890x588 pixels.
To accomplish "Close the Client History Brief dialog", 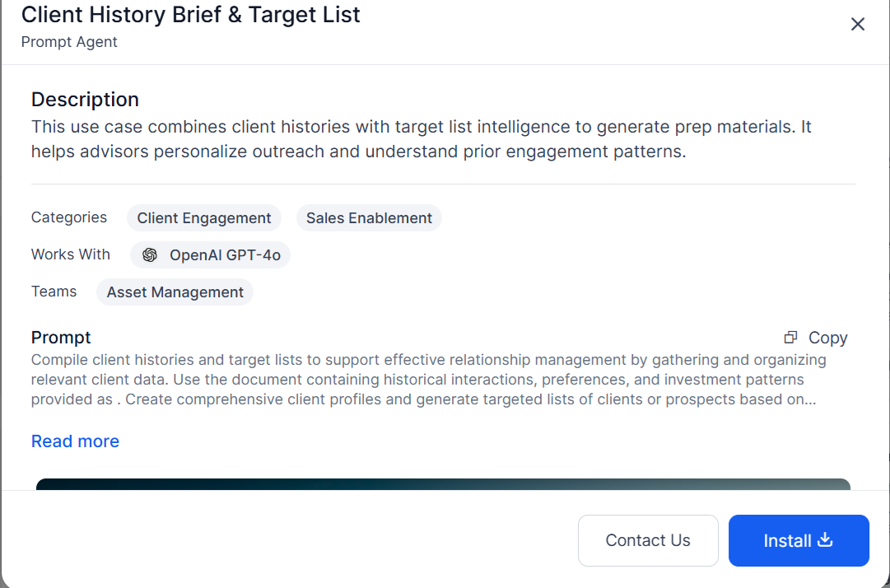I will coord(858,24).
